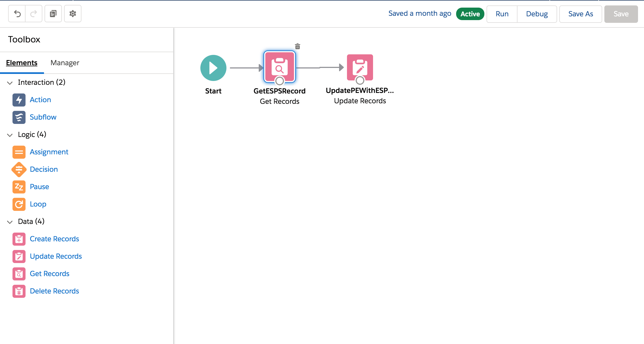Click the redo arrow icon
Screen dimensions: 644x344
[x=34, y=14]
